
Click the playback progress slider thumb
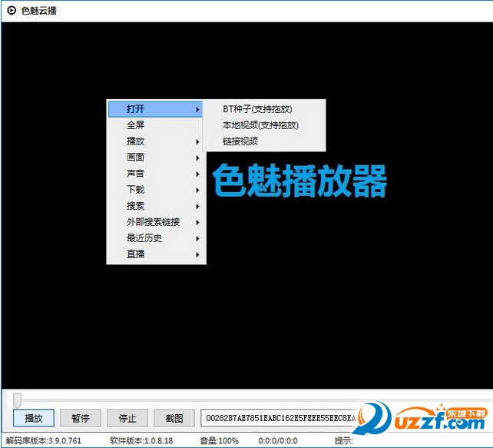coord(18,400)
